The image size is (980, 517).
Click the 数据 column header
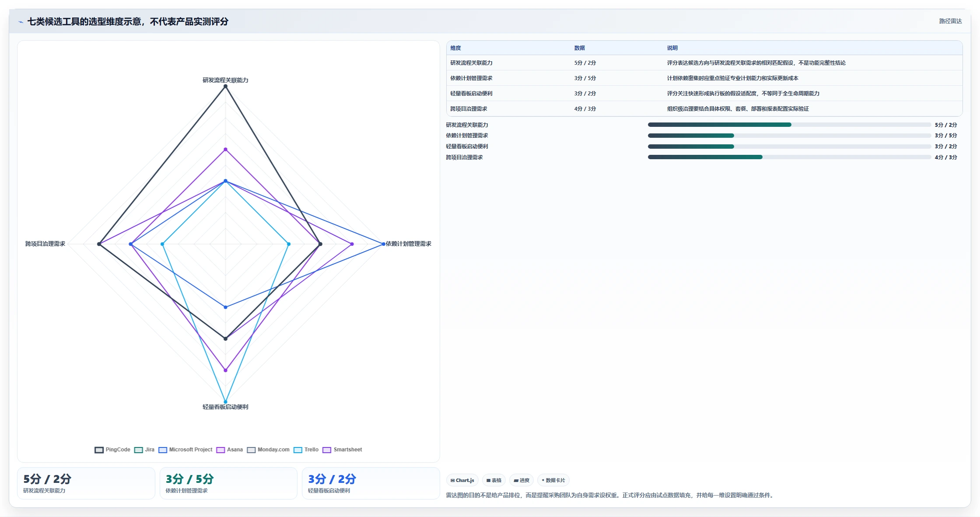point(580,48)
